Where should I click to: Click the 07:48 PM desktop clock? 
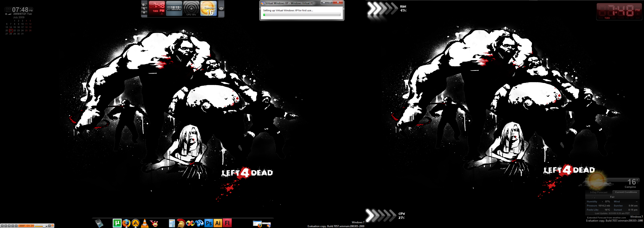coord(22,10)
